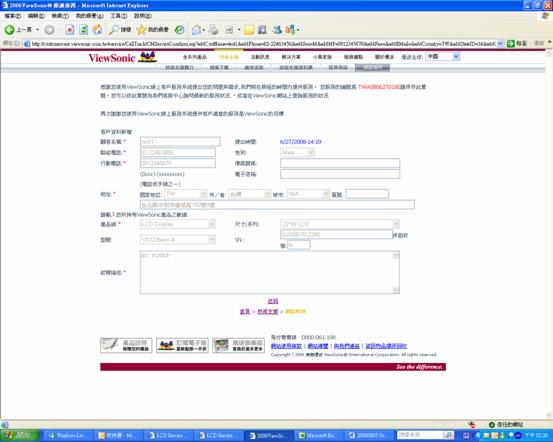This screenshot has height=442, width=553.
Task: Open the 編輯(E) Edit menu
Action: 36,16
